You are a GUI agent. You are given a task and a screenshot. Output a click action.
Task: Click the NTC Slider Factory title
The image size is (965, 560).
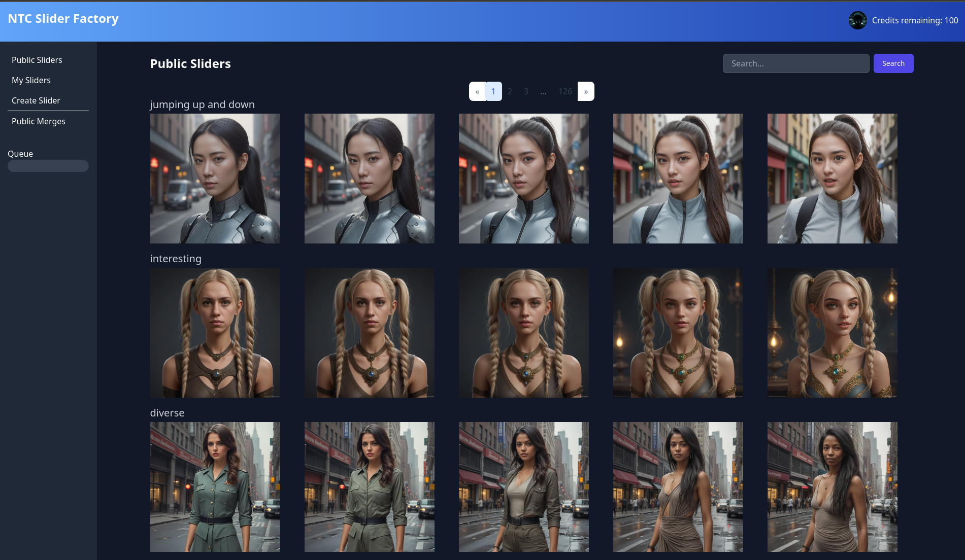63,19
